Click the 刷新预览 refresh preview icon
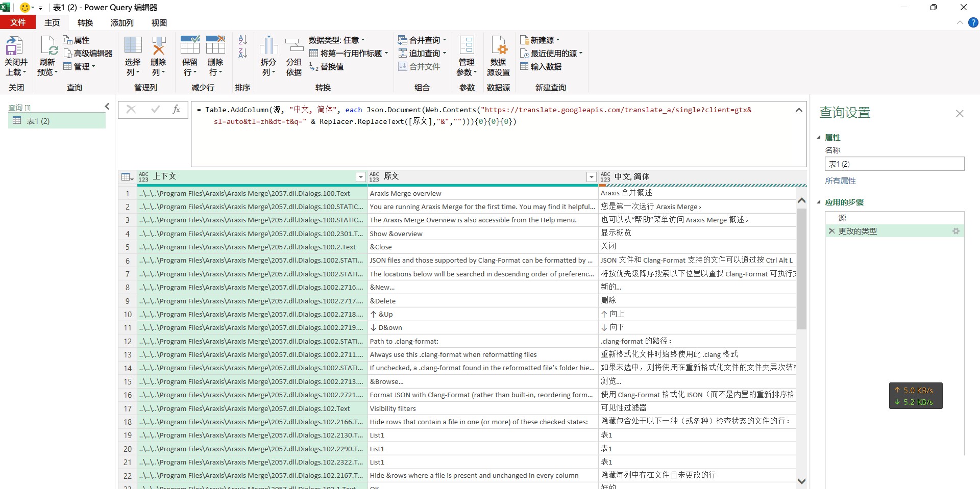The height and width of the screenshot is (489, 980). coord(49,46)
